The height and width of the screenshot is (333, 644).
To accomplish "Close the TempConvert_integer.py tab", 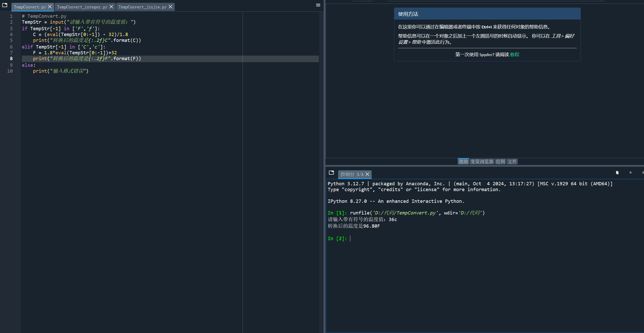I will tap(111, 7).
